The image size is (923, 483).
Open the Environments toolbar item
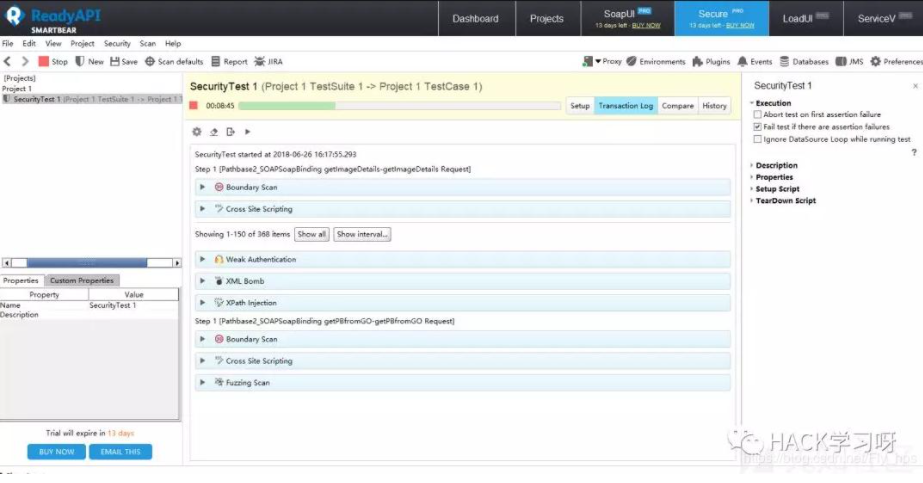(656, 61)
